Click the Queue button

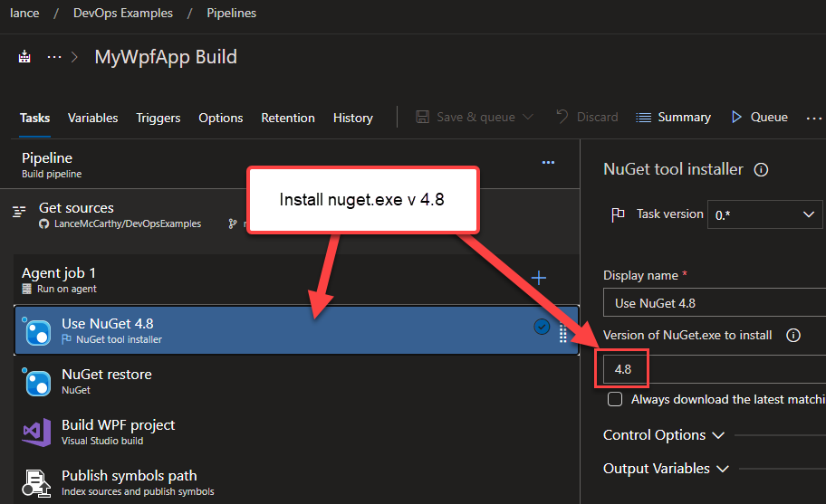(x=759, y=117)
